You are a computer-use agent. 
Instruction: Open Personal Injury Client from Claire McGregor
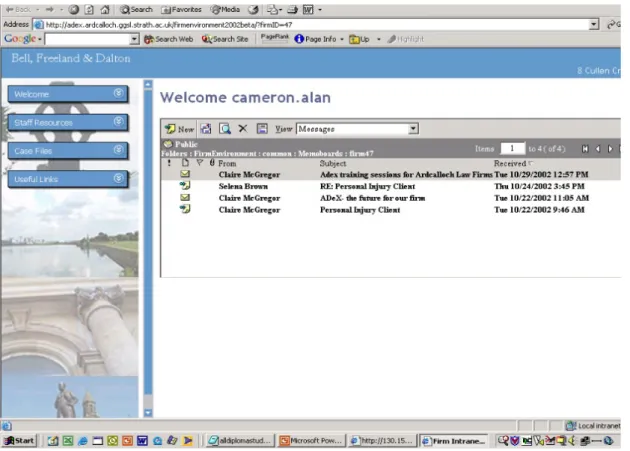[x=360, y=209]
